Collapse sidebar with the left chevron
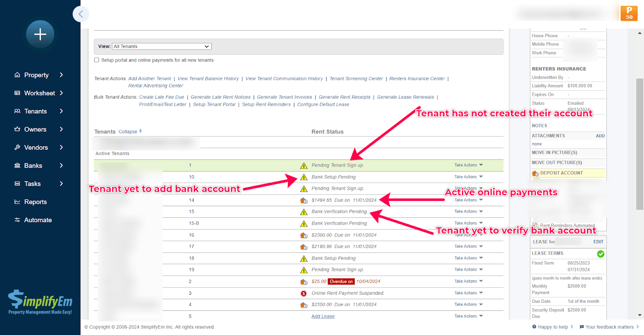 tap(80, 14)
